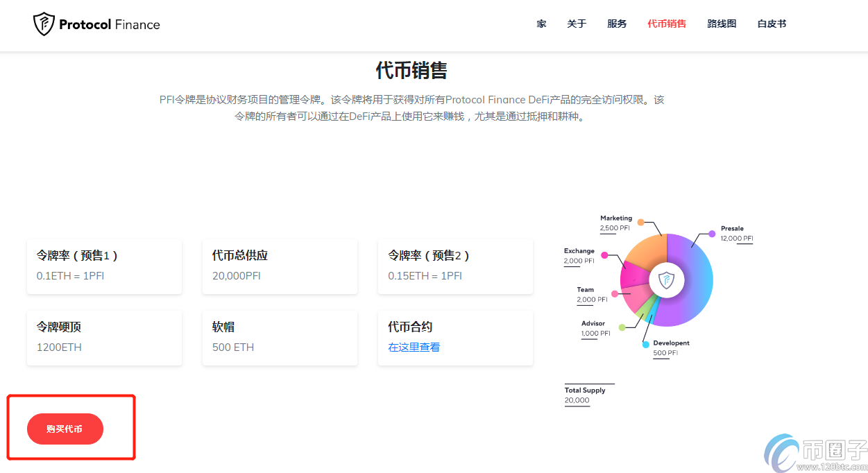
Task: Click the pink Exchange legend dot
Action: (x=604, y=255)
